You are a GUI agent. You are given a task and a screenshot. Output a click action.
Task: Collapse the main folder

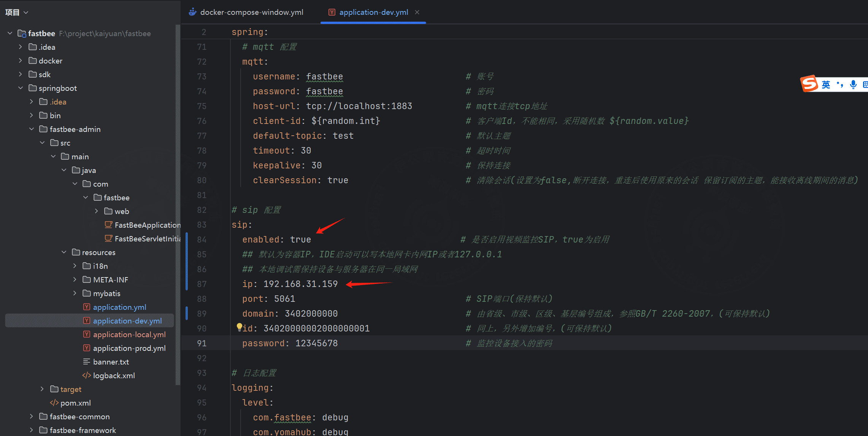coord(53,157)
